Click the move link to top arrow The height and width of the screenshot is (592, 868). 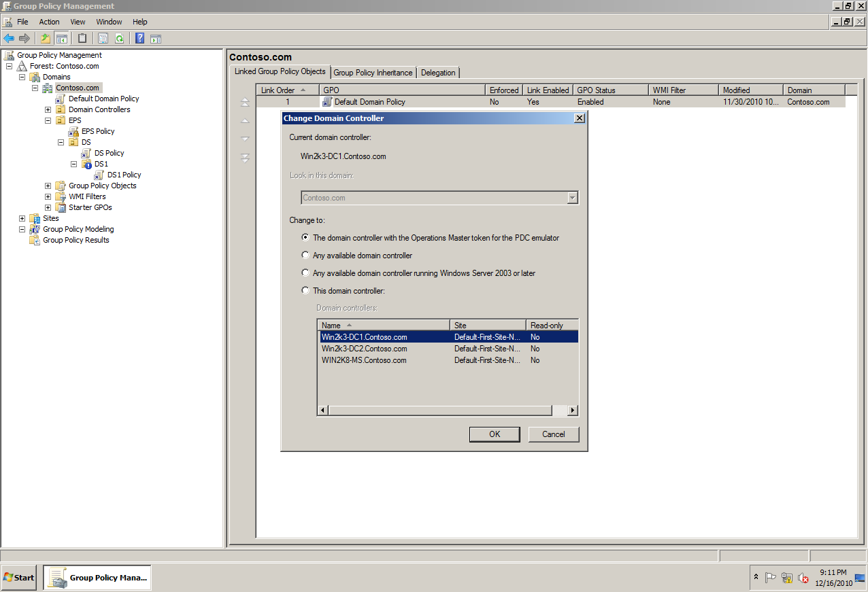[245, 102]
